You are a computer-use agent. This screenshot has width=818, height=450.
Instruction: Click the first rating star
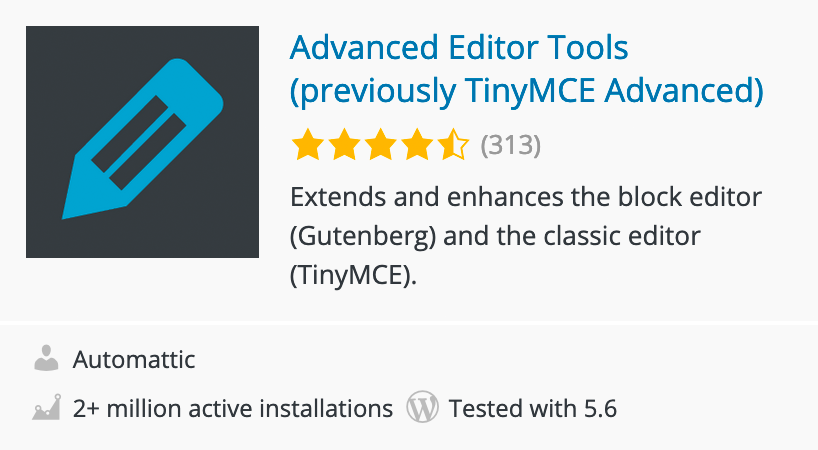pos(307,146)
